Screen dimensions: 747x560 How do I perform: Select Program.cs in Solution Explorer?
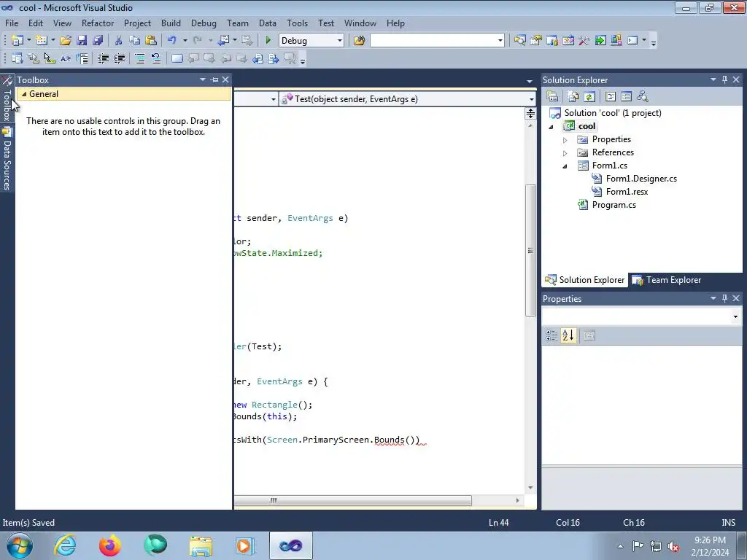(x=614, y=205)
